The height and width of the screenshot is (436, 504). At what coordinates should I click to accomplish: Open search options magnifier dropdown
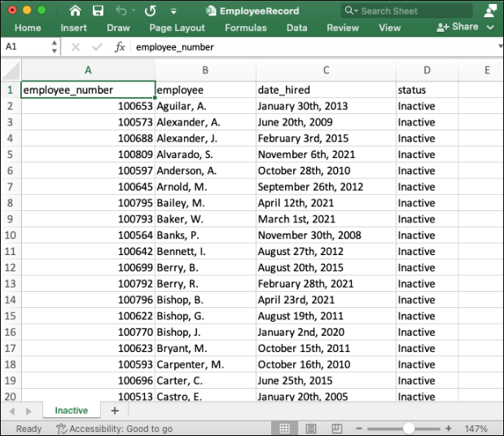pos(351,11)
